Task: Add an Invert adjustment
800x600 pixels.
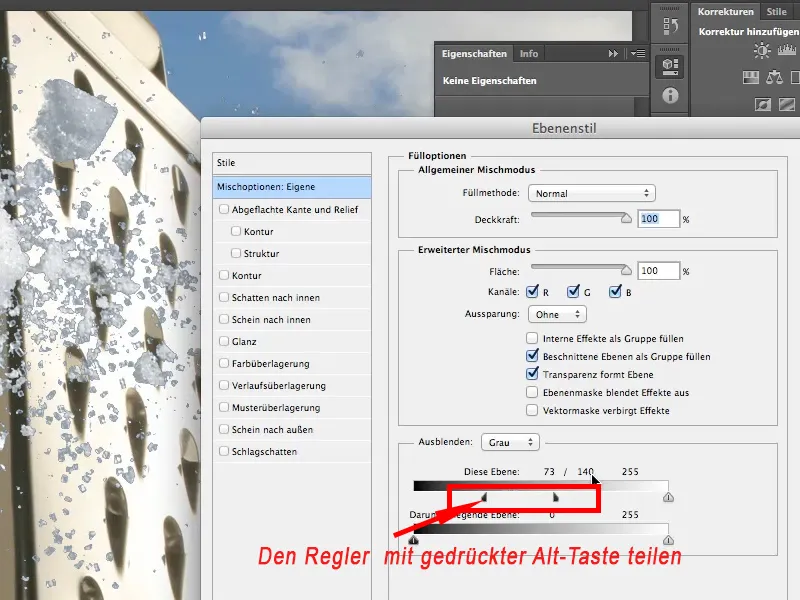Action: click(x=763, y=104)
